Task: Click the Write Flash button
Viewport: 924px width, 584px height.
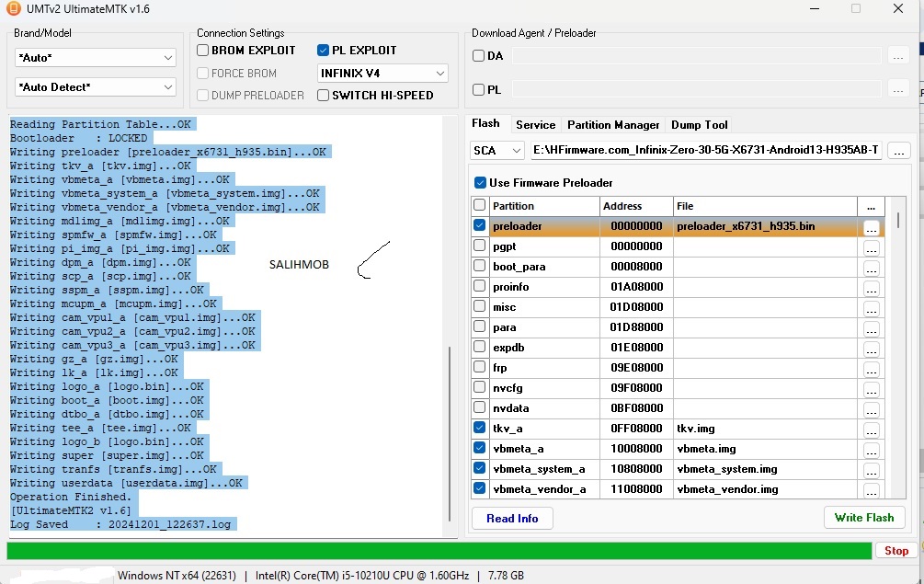Action: (x=864, y=518)
